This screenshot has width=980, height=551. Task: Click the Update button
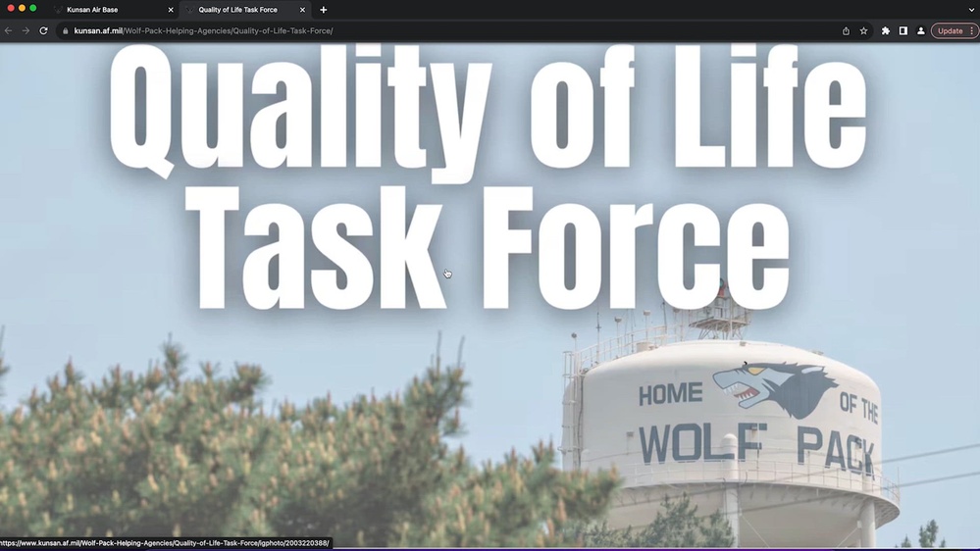tap(950, 30)
